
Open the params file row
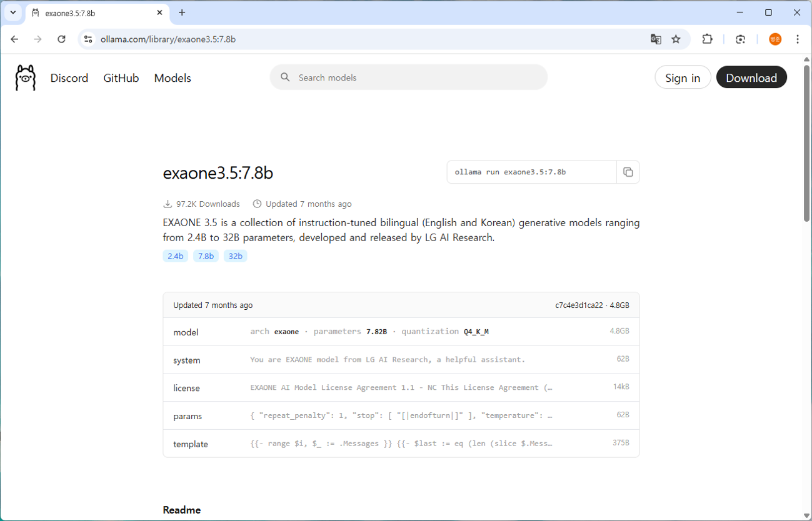click(x=401, y=415)
